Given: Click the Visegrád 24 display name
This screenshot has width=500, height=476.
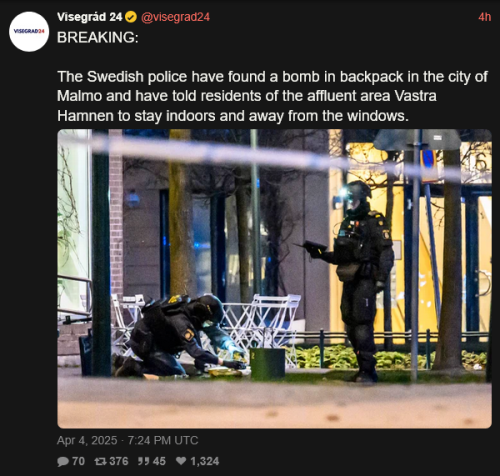Looking at the screenshot, I should (90, 17).
